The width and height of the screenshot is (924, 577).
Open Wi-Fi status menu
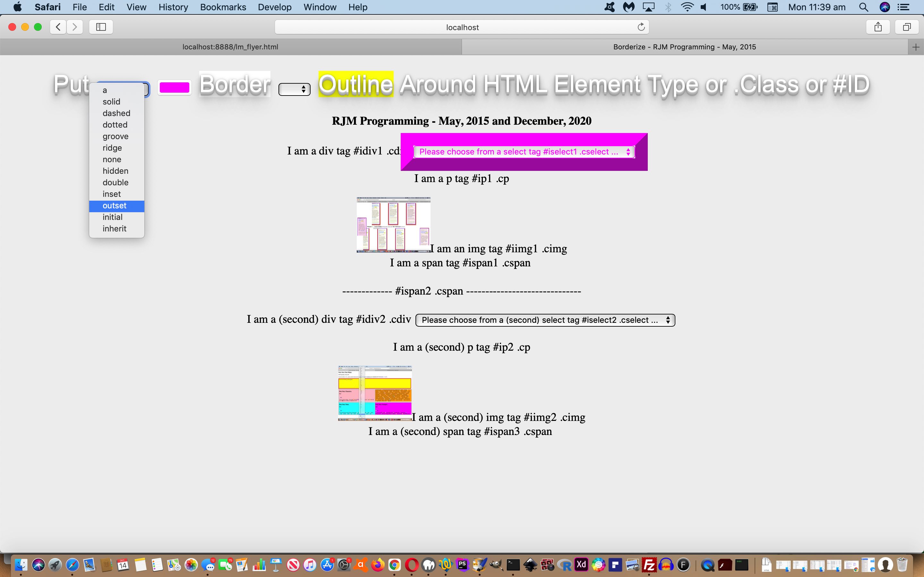[687, 7]
